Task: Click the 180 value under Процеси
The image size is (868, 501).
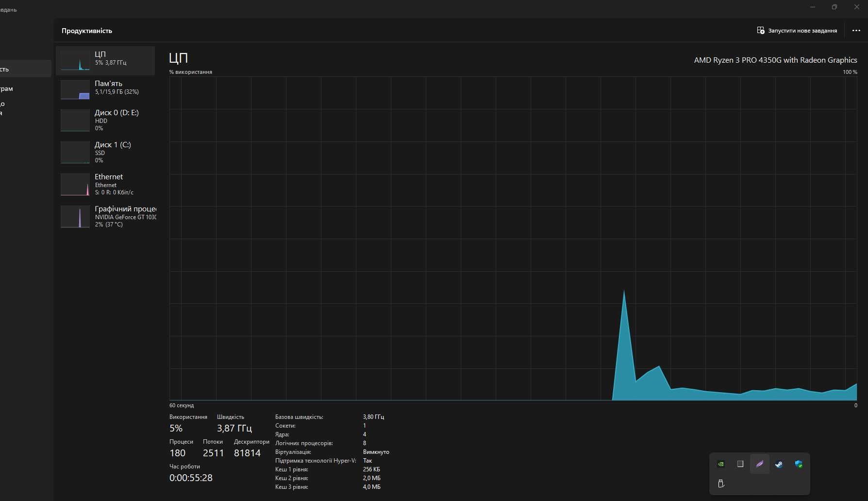Action: (x=177, y=453)
